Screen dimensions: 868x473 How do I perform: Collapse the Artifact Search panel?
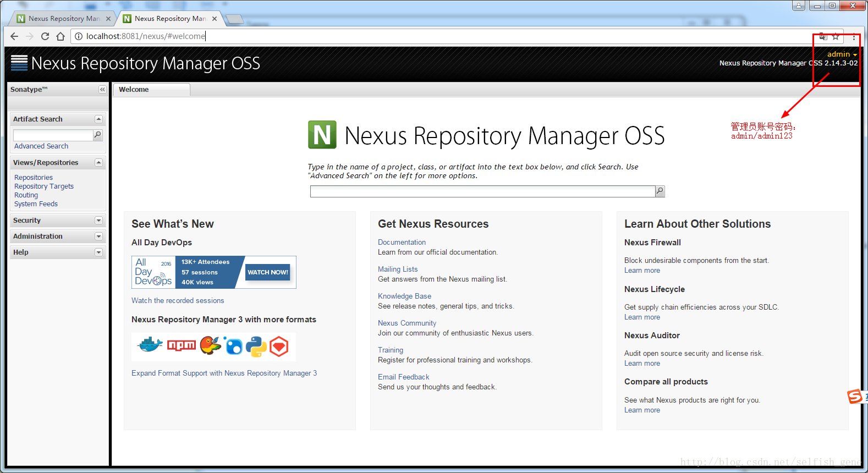point(98,119)
